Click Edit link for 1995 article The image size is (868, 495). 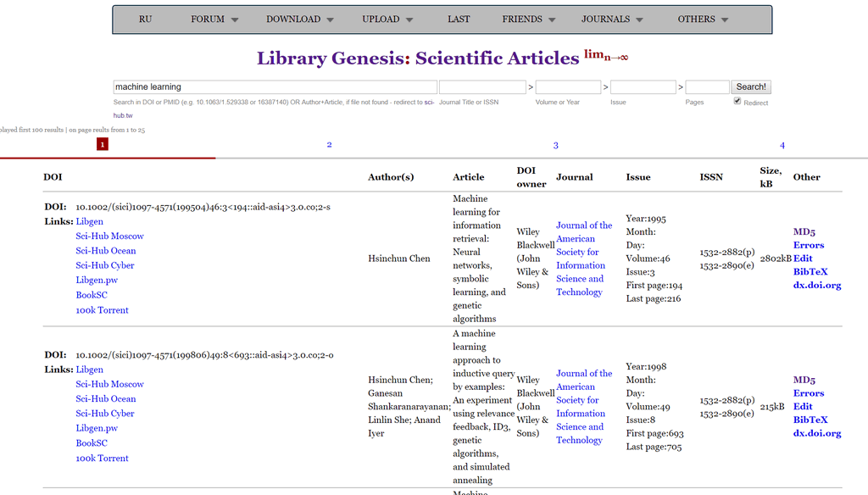click(803, 259)
